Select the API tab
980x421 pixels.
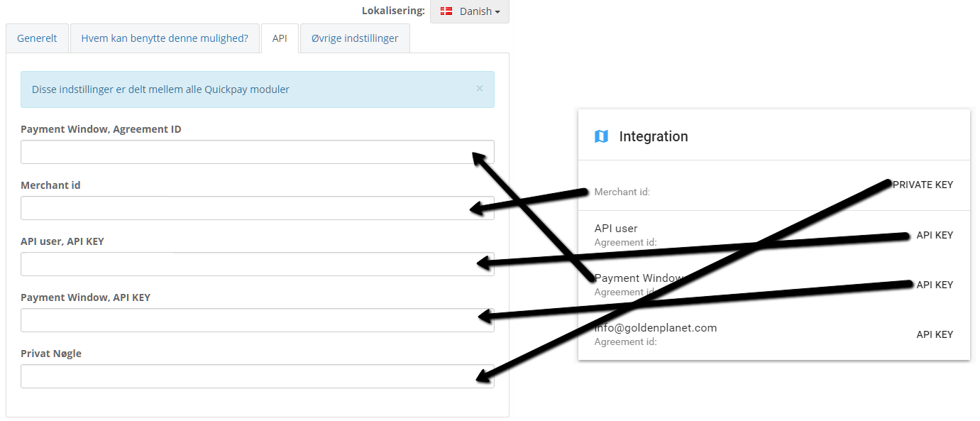coord(280,38)
